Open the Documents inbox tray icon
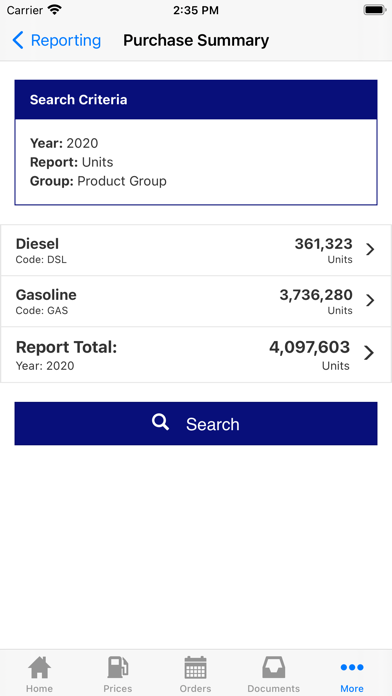392x696 pixels. pyautogui.click(x=273, y=667)
